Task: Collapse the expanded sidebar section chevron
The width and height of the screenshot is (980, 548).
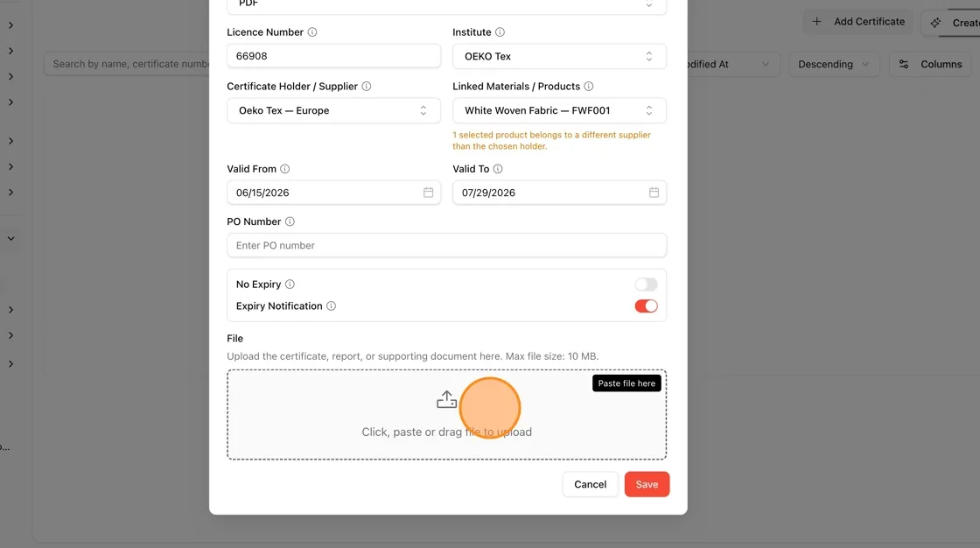Action: point(10,238)
